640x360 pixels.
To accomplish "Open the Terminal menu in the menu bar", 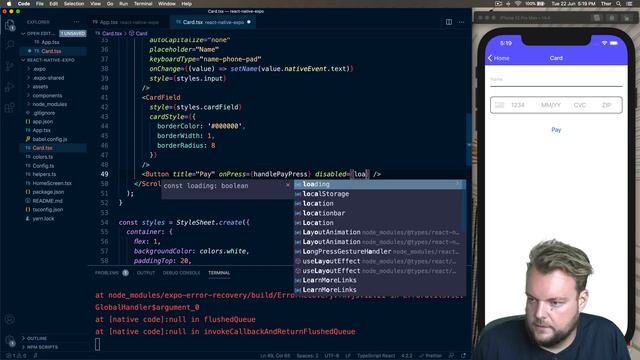I will pos(143,4).
